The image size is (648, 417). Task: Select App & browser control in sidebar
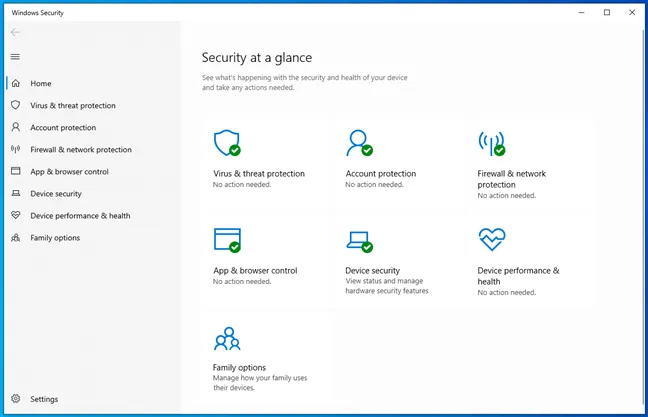pos(69,172)
